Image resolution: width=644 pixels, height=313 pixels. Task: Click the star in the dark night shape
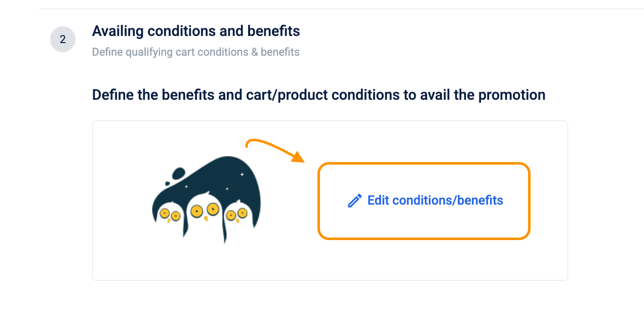click(x=241, y=174)
